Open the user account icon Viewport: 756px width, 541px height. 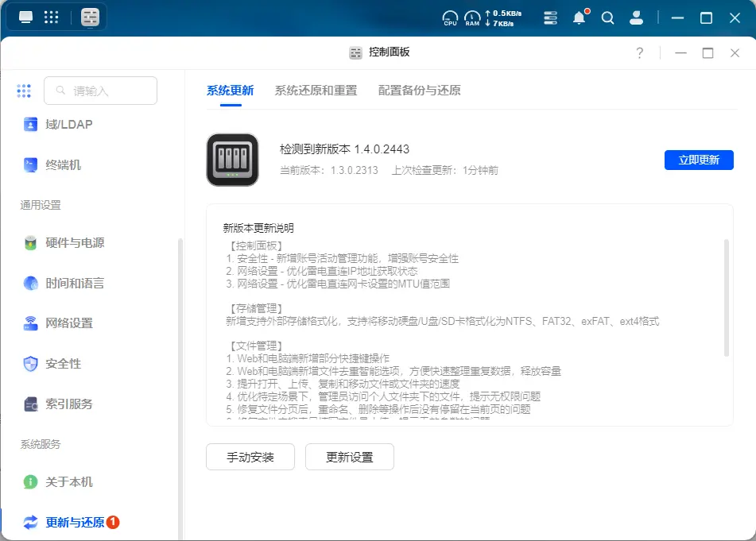[x=636, y=17]
